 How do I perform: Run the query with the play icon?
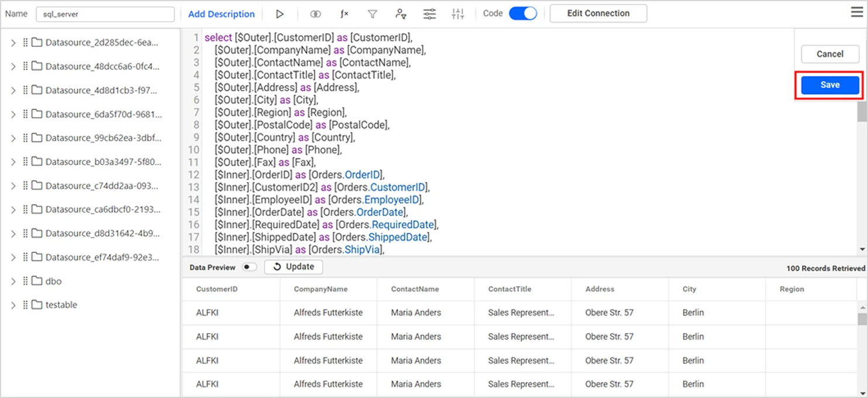point(280,14)
